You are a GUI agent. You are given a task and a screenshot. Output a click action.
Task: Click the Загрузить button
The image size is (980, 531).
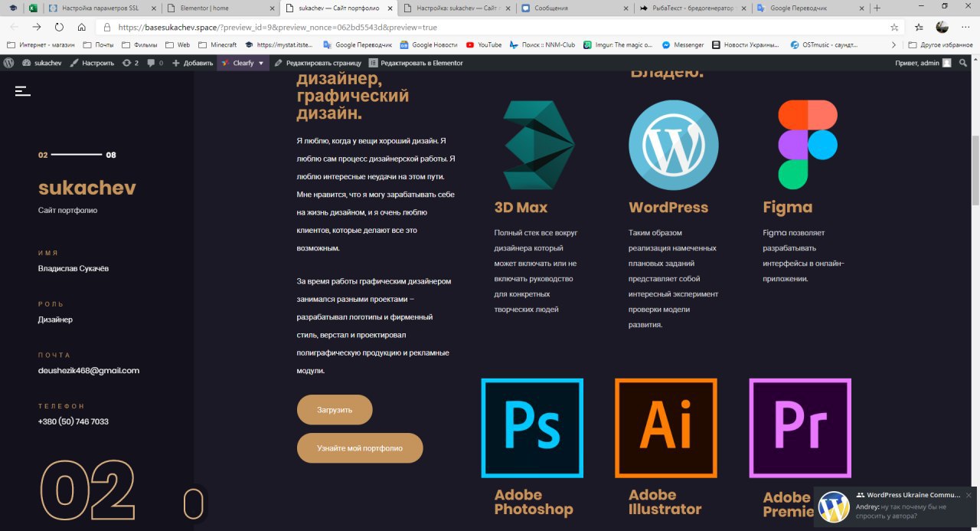pos(335,410)
